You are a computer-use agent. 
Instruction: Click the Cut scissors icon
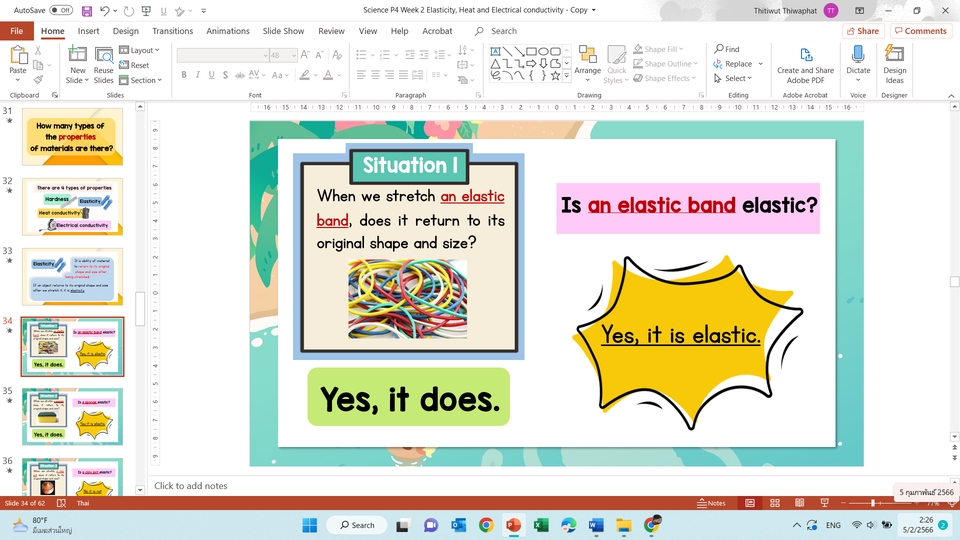tap(38, 51)
